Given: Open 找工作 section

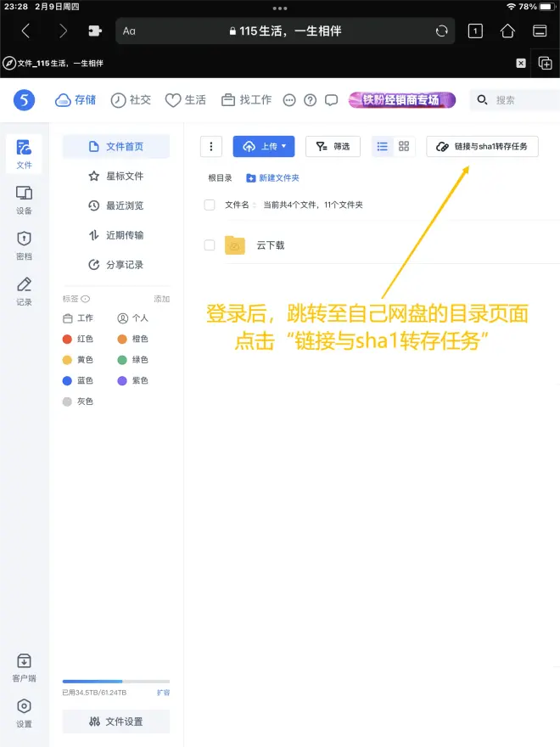Looking at the screenshot, I should pos(247,100).
